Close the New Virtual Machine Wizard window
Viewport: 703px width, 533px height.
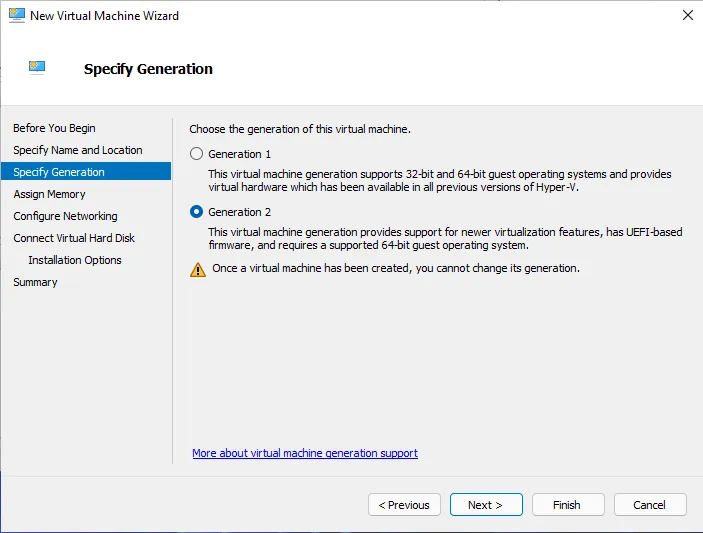687,16
